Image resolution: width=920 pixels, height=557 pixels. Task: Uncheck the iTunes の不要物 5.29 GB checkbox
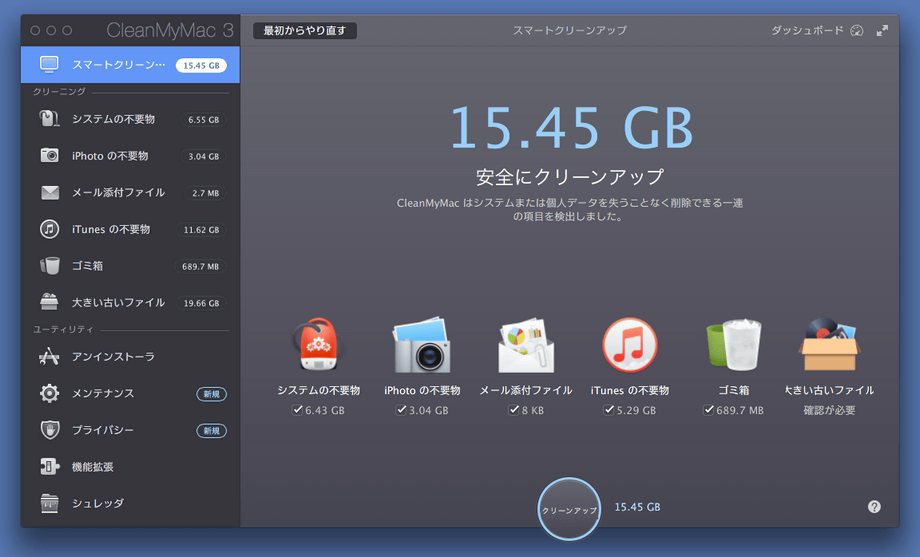click(x=608, y=410)
